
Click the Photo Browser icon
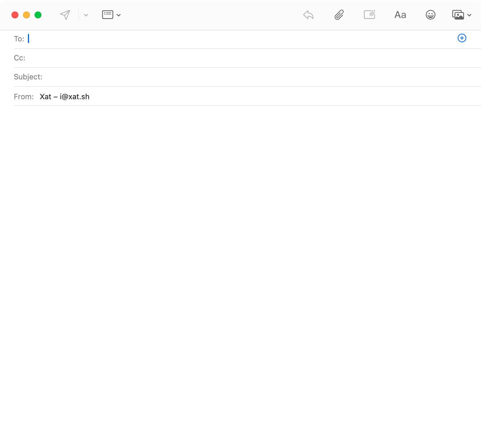pos(458,15)
